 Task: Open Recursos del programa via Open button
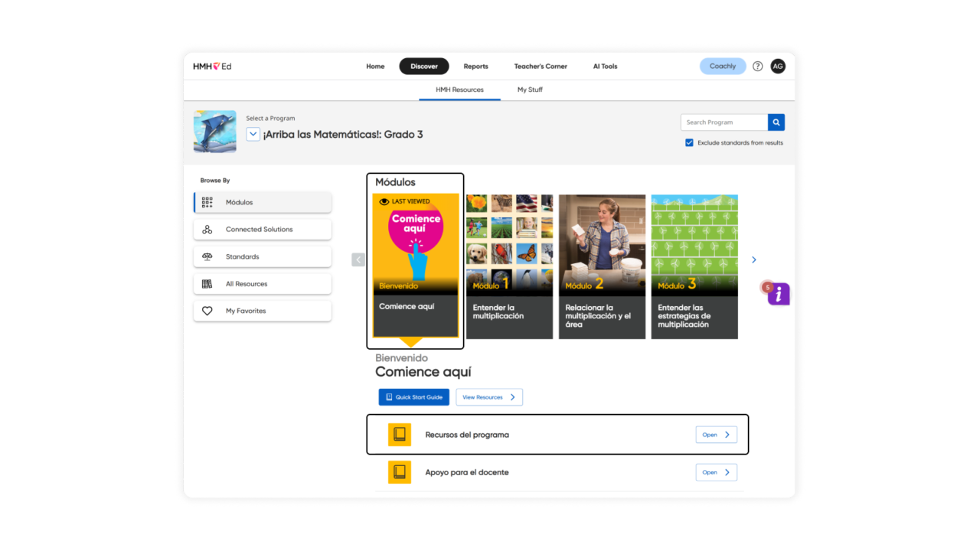(717, 435)
